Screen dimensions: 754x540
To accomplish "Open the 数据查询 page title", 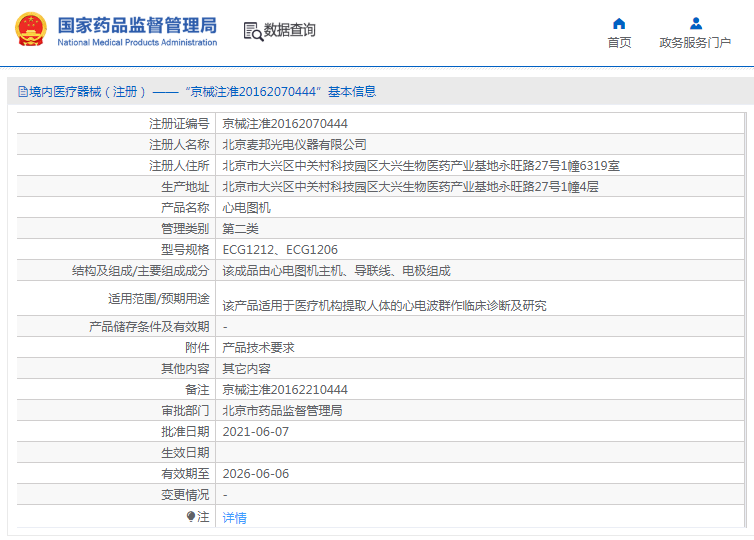I will coord(290,31).
